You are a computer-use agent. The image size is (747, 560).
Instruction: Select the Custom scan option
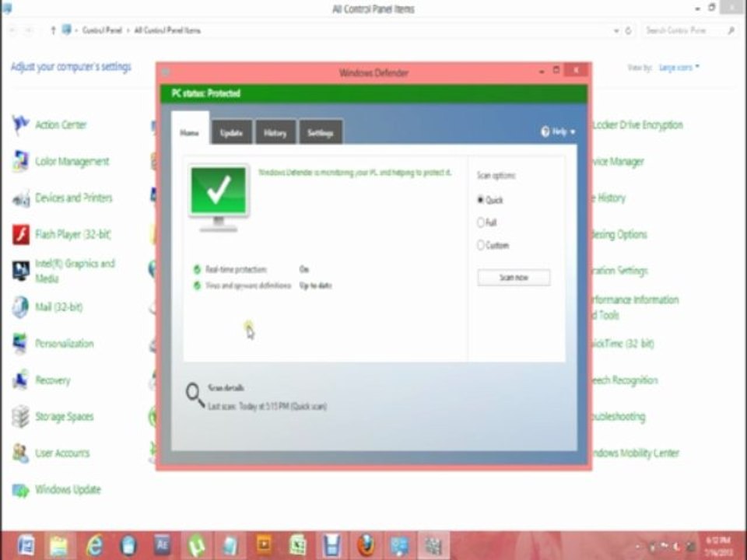pos(493,245)
